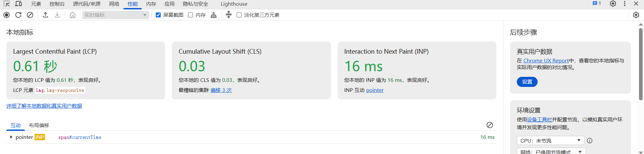Viewport: 644px width, 154px height.
Task: Toggle the device toolbar icon
Action: (x=18, y=4)
